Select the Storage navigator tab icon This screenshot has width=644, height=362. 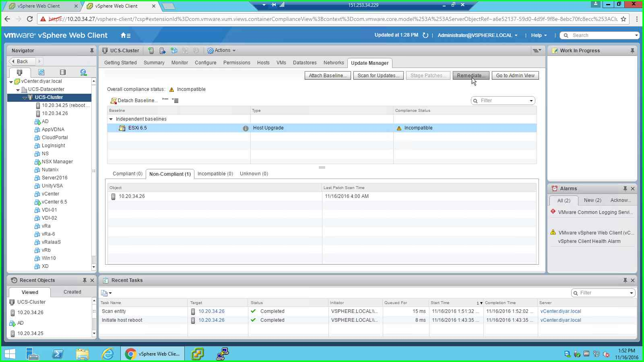(x=62, y=72)
